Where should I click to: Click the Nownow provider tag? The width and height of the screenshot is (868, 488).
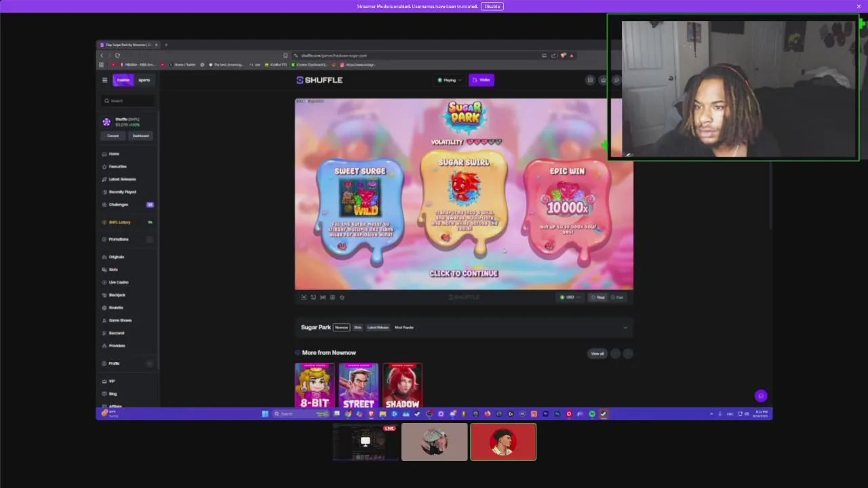coord(341,327)
